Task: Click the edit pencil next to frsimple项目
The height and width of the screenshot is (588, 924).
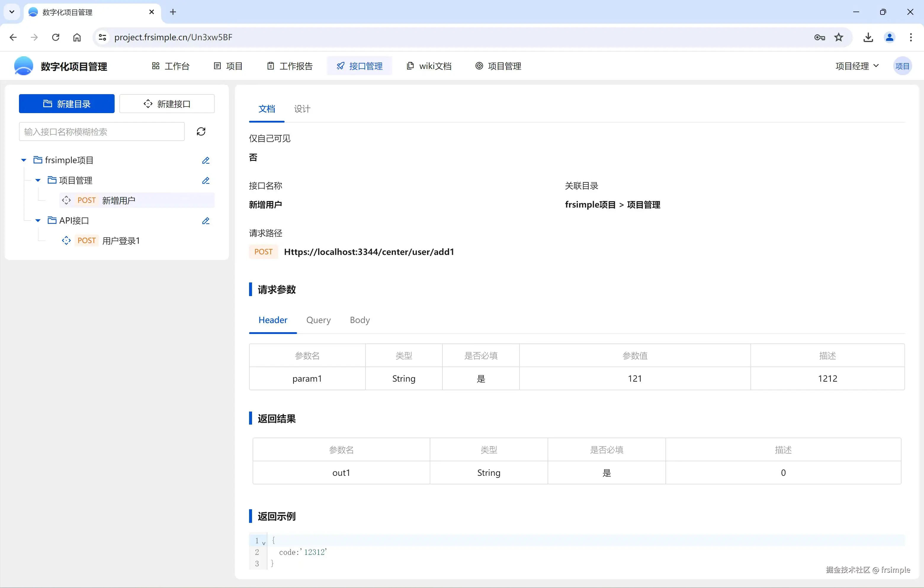Action: point(206,160)
